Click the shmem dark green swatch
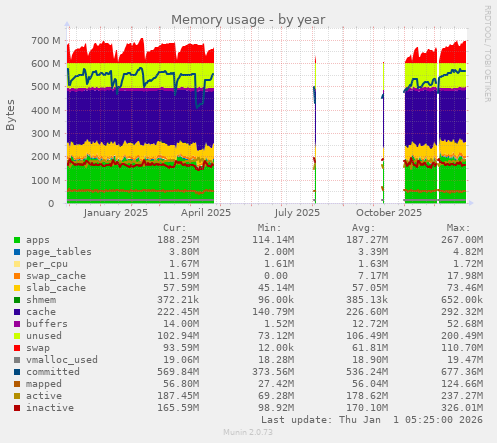497x443 pixels. tap(17, 300)
